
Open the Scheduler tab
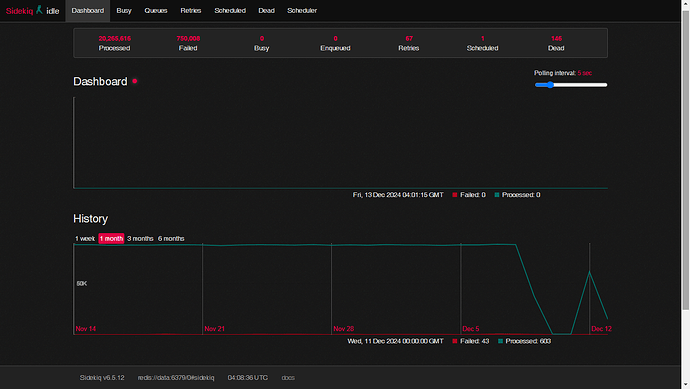(x=302, y=11)
